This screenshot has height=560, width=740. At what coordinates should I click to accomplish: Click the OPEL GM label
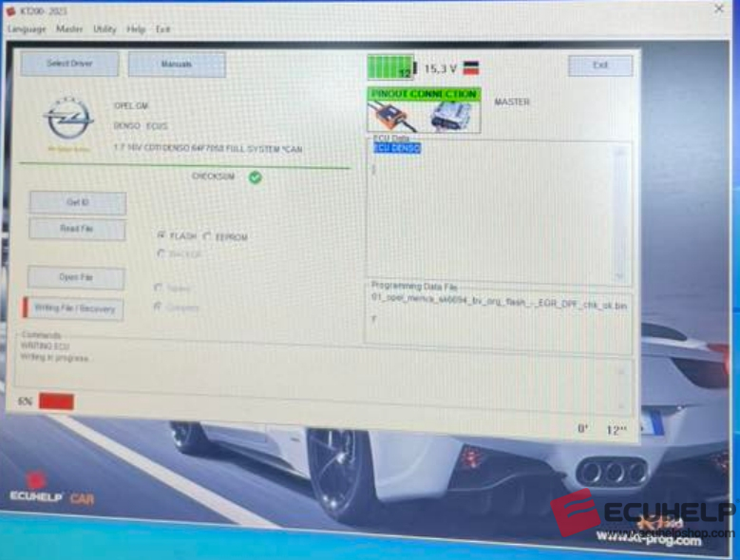click(x=131, y=106)
